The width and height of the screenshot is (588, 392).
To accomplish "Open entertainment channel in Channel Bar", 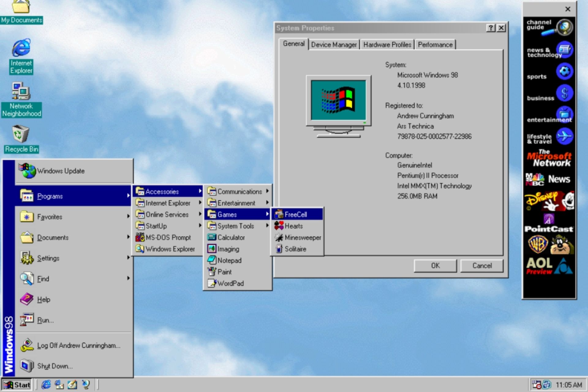I will pyautogui.click(x=549, y=115).
